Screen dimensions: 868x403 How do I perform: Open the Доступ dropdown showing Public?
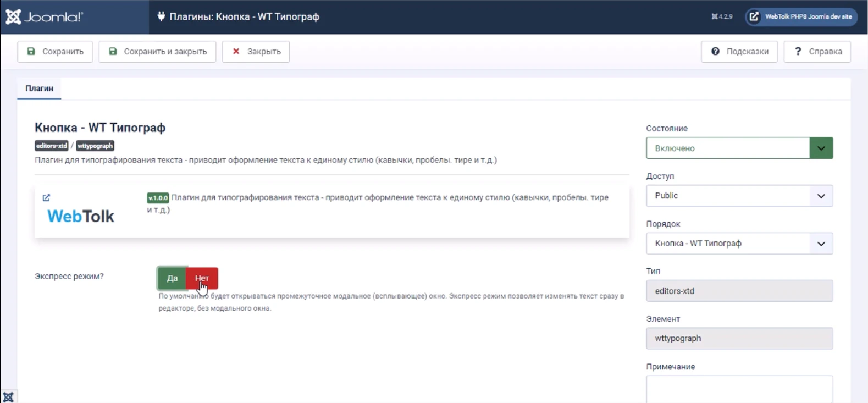739,196
